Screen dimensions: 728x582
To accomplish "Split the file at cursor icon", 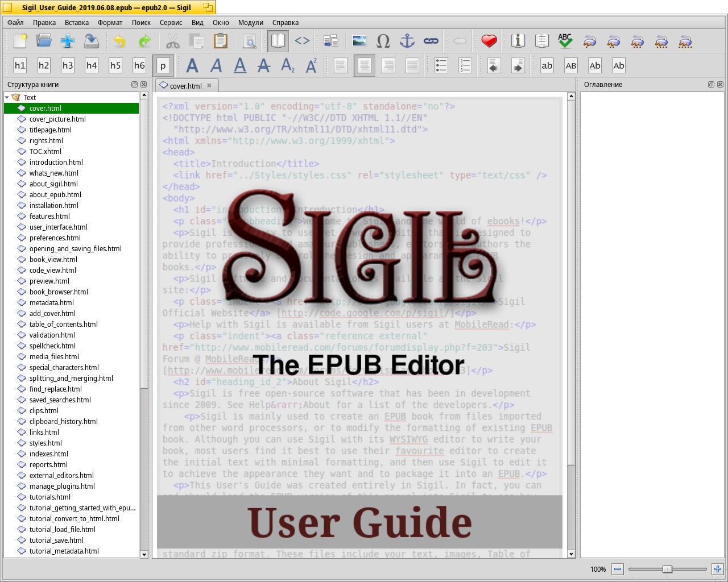I will coord(330,41).
